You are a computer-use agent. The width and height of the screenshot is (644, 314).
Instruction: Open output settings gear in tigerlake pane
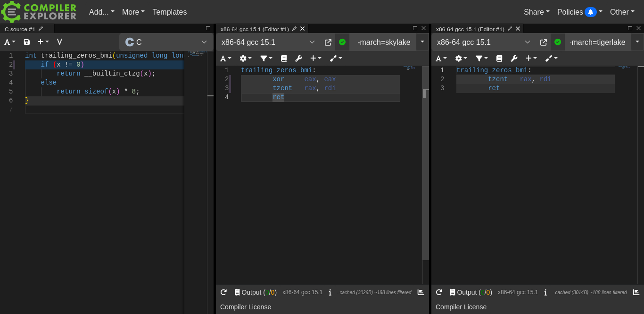pos(461,59)
